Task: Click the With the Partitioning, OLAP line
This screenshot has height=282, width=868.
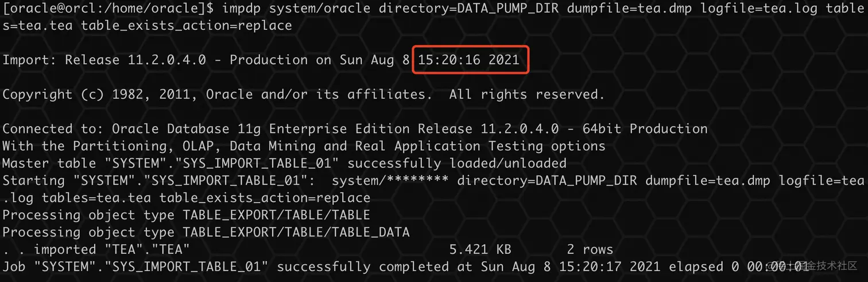Action: [304, 146]
